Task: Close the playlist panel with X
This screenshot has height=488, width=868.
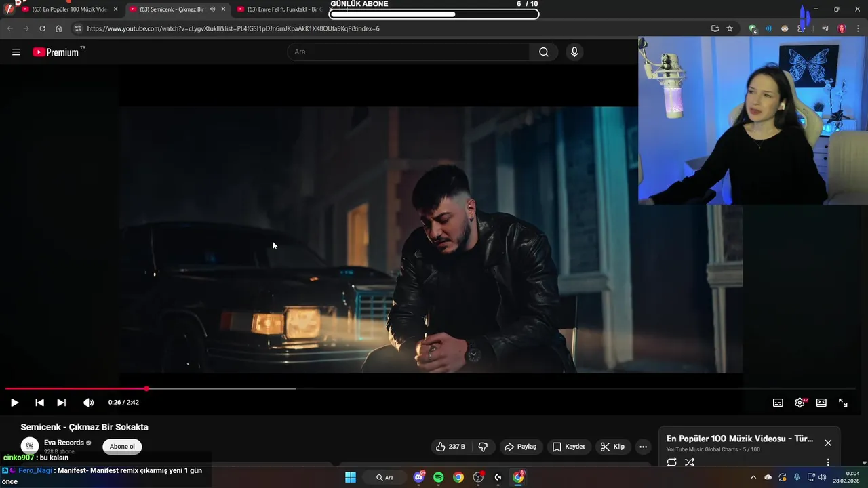Action: click(x=828, y=443)
